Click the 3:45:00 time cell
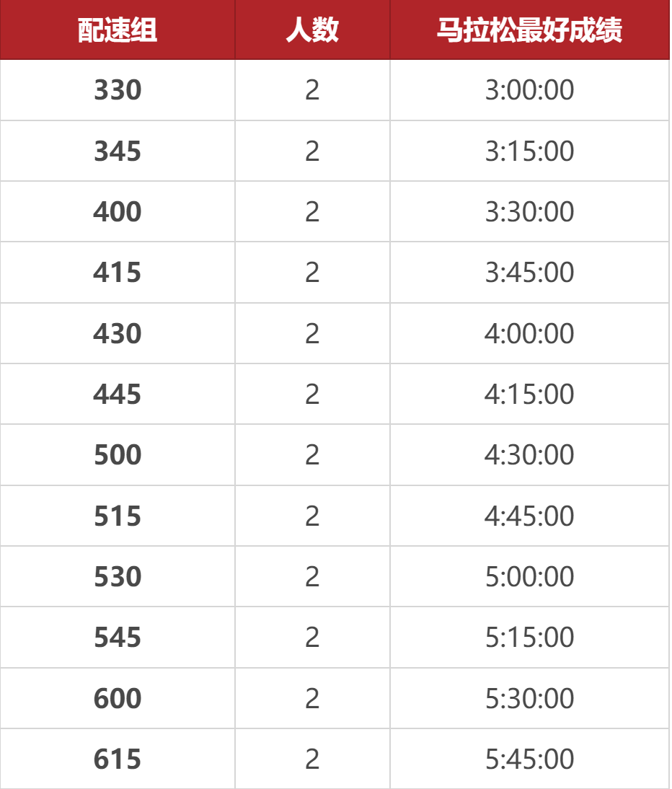 [529, 273]
